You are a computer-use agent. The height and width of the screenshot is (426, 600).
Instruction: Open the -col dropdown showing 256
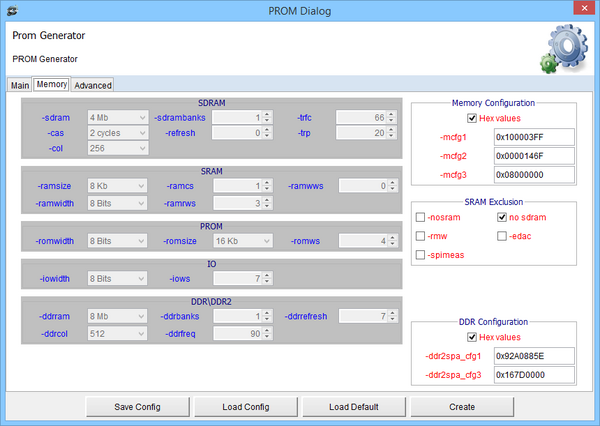tap(118, 148)
